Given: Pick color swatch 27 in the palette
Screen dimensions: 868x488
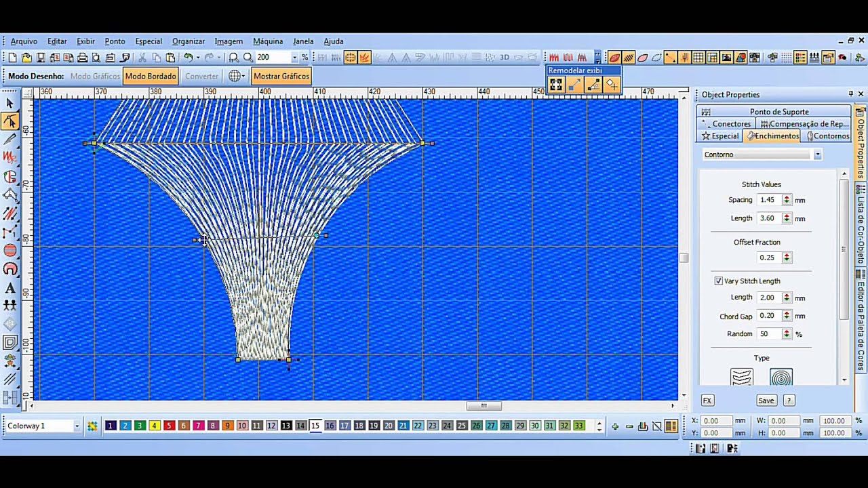Looking at the screenshot, I should [x=491, y=426].
